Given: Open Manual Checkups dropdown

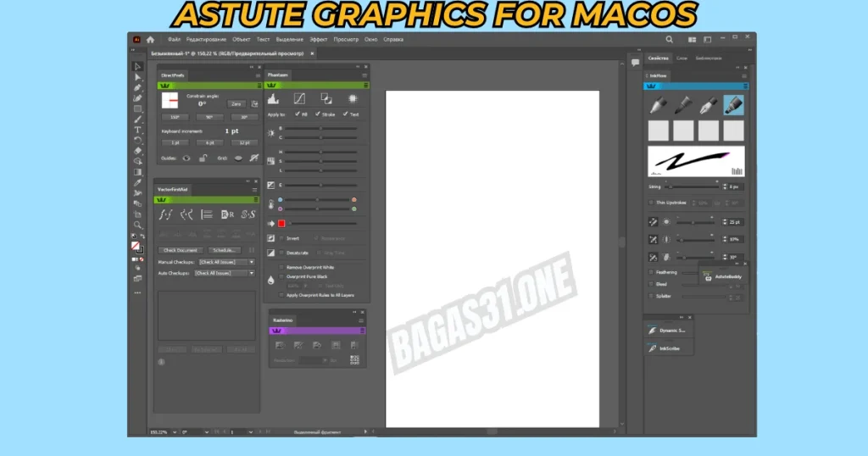Looking at the screenshot, I should tap(227, 262).
